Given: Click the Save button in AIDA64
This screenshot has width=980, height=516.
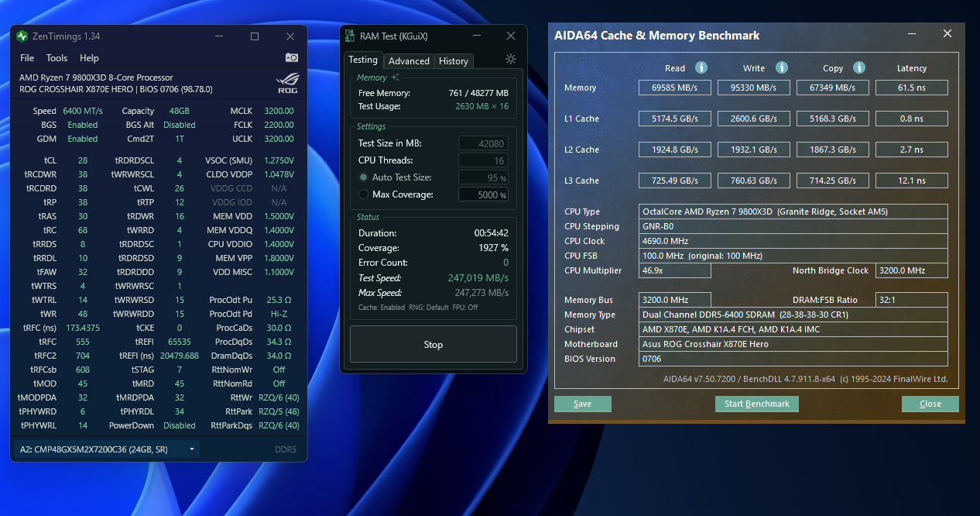Looking at the screenshot, I should click(x=582, y=404).
